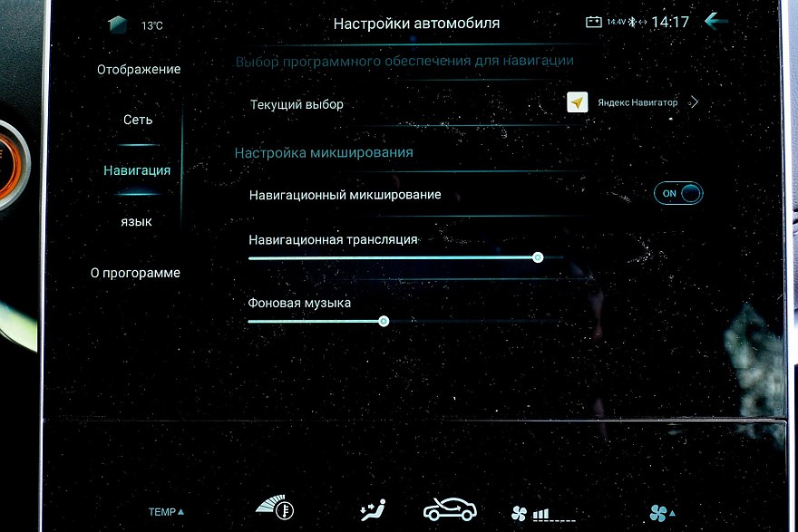Open the язык settings section
Viewport: 798px width, 532px height.
(136, 222)
